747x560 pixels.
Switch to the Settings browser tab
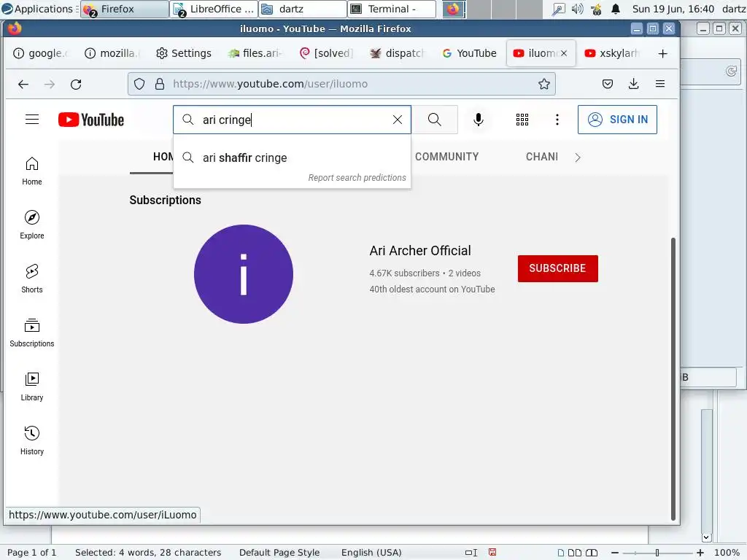point(184,53)
